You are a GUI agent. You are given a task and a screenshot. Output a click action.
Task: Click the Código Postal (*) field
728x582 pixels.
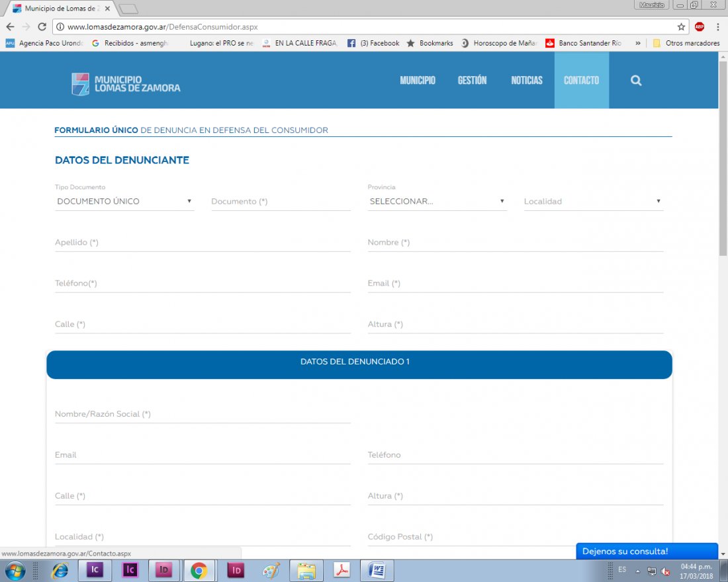[x=516, y=536]
